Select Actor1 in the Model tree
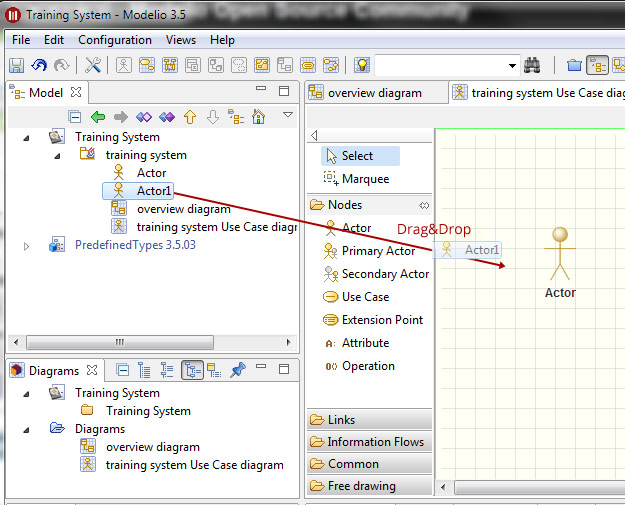 138,191
